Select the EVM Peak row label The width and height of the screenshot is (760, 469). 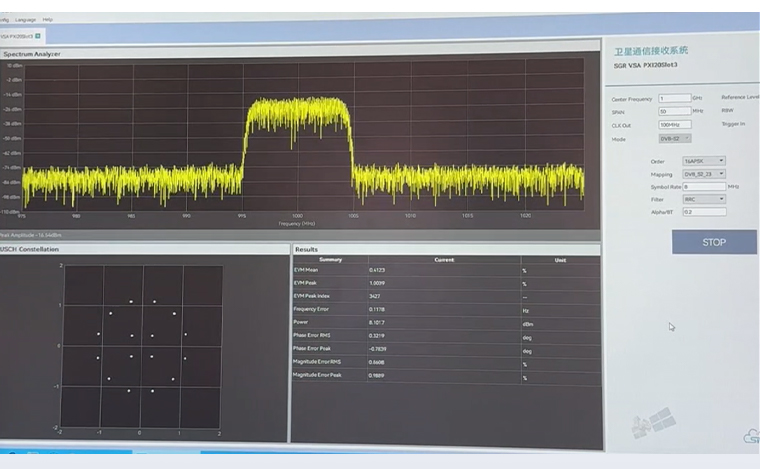click(x=305, y=283)
